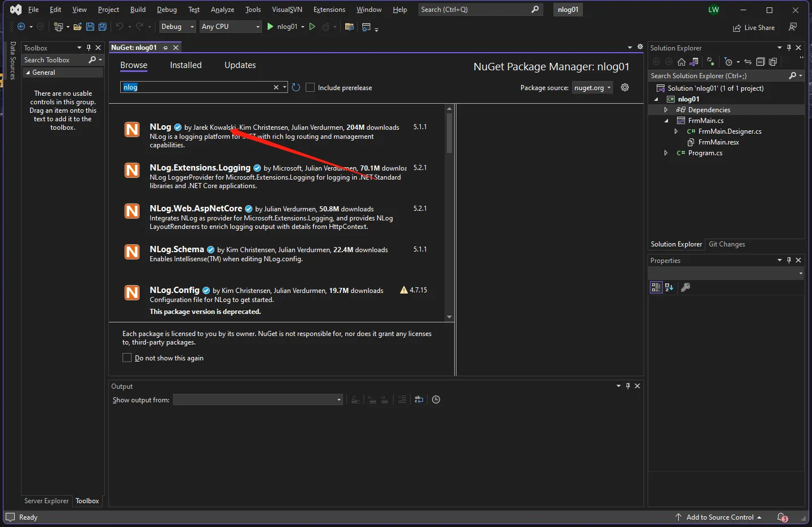Click Collapse All icon in Solution Explorer
The width and height of the screenshot is (812, 527).
click(x=760, y=62)
